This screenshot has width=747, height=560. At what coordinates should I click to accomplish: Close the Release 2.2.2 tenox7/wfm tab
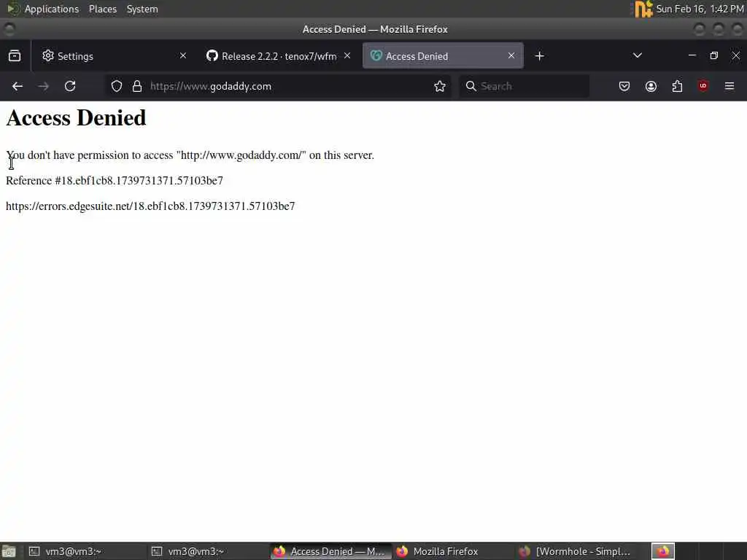click(x=347, y=55)
